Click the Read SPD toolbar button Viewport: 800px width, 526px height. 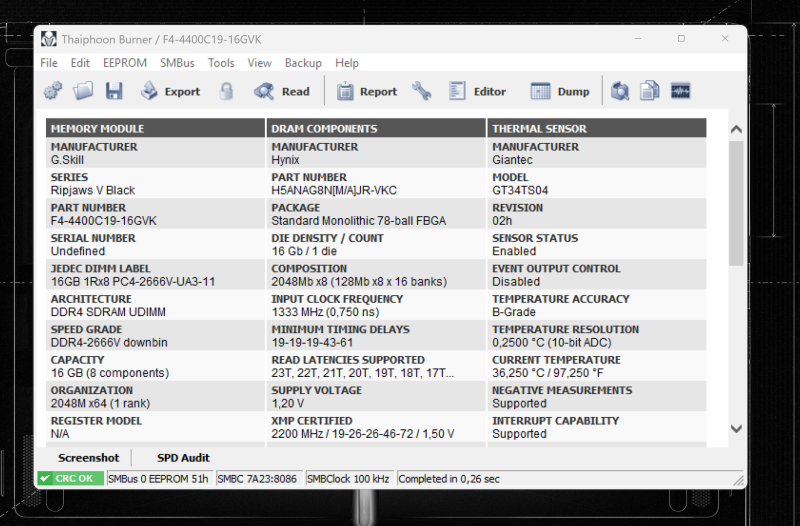(x=282, y=91)
